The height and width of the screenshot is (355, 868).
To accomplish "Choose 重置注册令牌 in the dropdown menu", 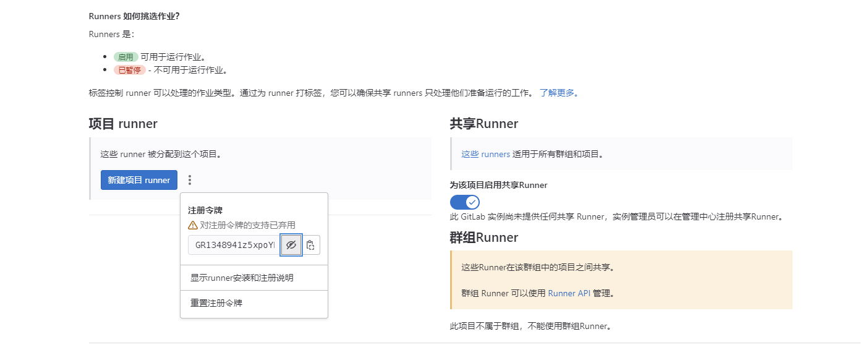I will 216,303.
